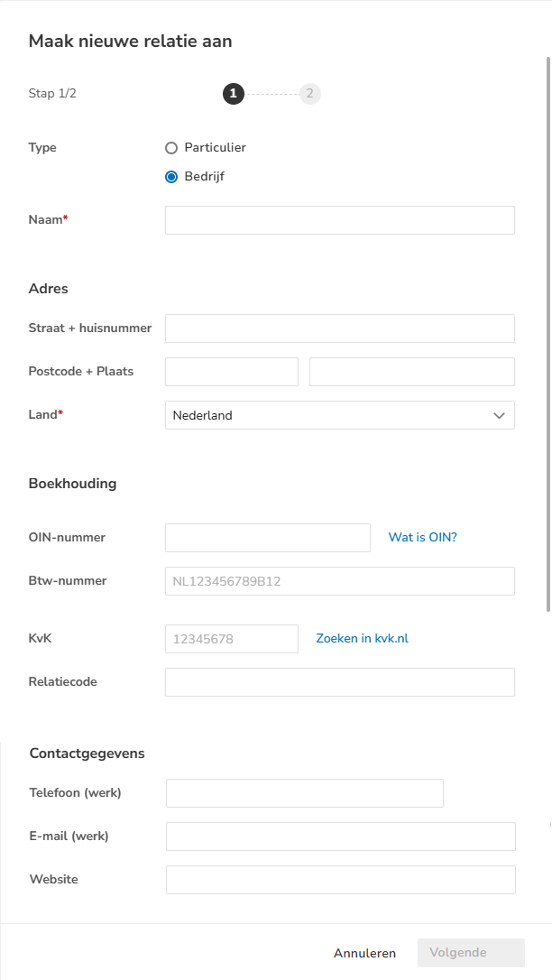Select the Bedrijf radio option
The image size is (552, 980).
tap(171, 177)
